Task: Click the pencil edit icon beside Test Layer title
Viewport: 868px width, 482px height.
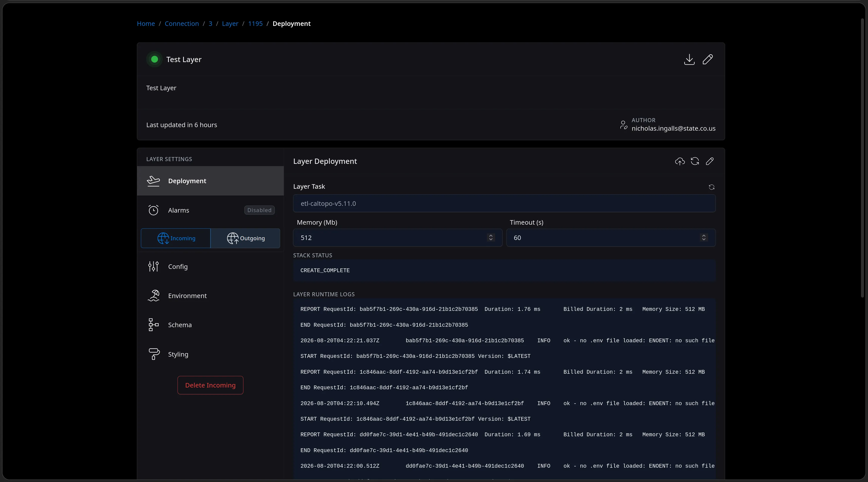Action: (x=708, y=59)
